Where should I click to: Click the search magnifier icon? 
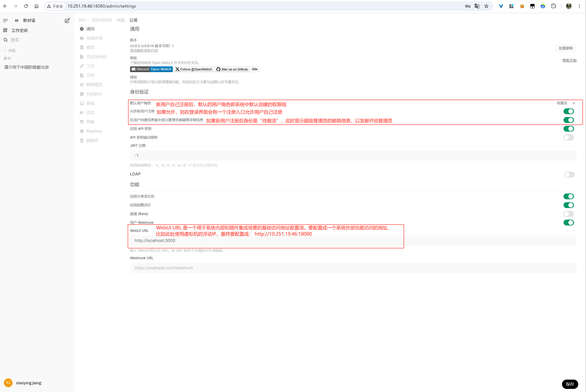[x=5, y=40]
